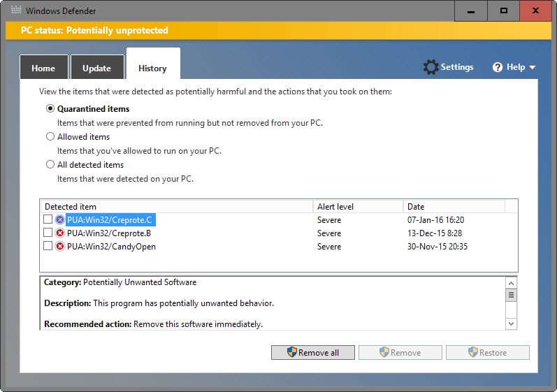557x392 pixels.
Task: Click the Help question mark icon
Action: pos(498,67)
